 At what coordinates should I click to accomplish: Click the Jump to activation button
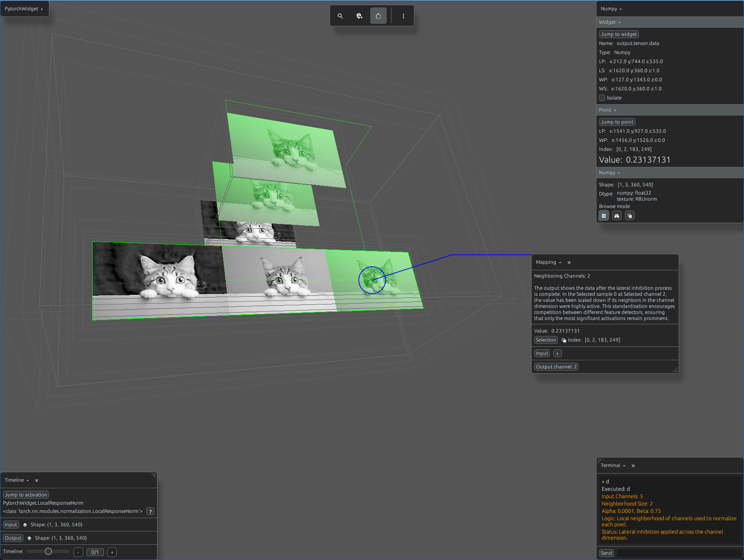click(26, 495)
